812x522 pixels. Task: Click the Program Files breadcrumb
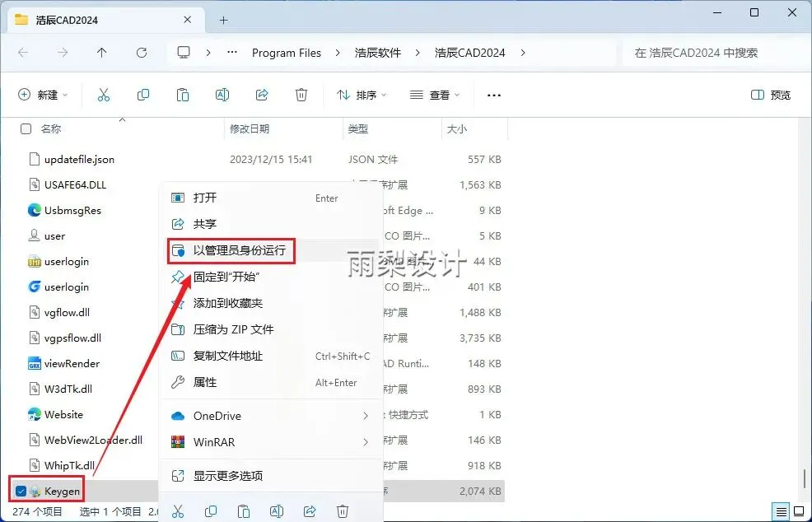pyautogui.click(x=287, y=53)
